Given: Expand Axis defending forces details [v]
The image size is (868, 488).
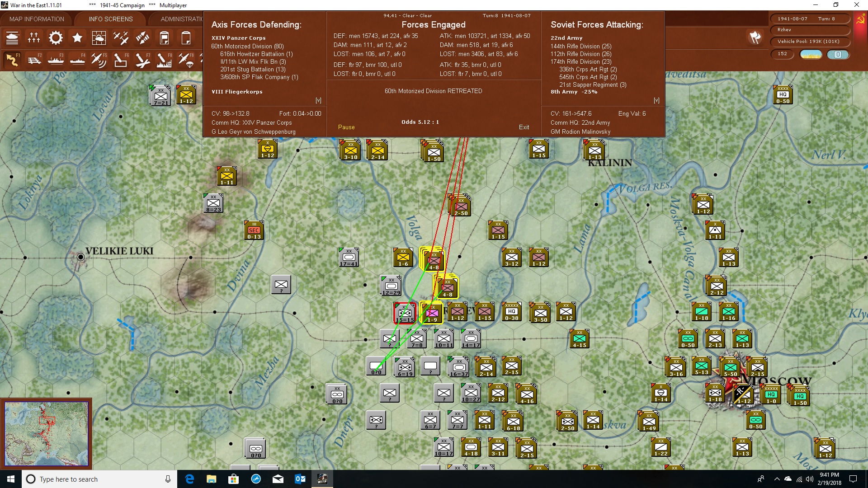Looking at the screenshot, I should pyautogui.click(x=318, y=100).
